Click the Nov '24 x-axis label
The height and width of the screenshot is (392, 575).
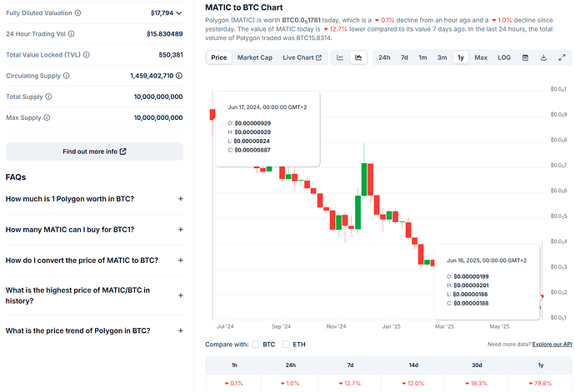pyautogui.click(x=337, y=326)
